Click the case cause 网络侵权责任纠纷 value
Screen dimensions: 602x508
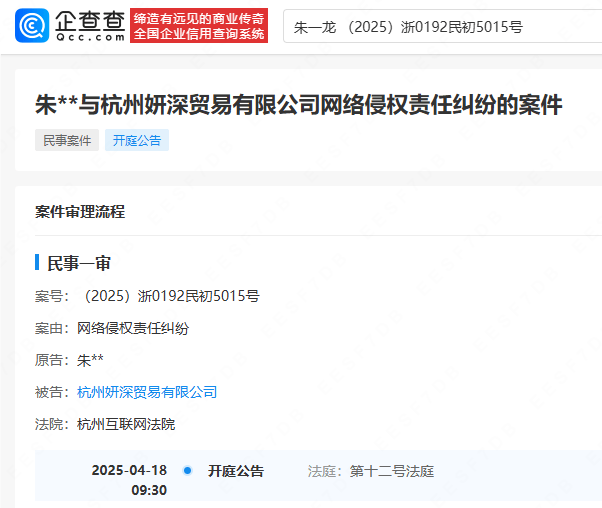coord(133,328)
